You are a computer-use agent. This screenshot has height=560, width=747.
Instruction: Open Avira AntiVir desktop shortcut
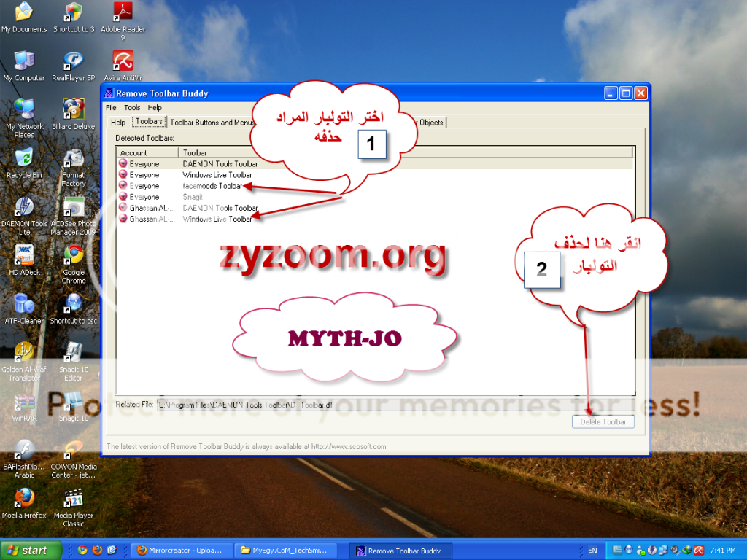click(123, 66)
